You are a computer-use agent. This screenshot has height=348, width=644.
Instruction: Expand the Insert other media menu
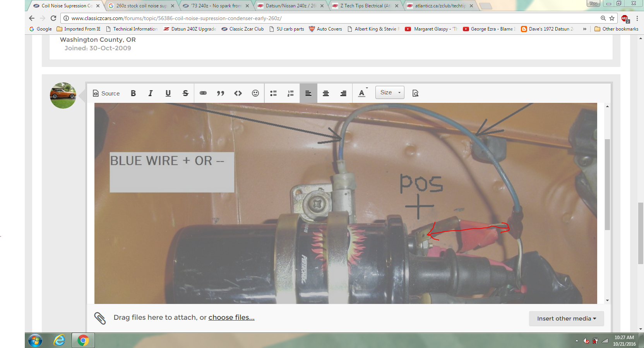tap(566, 319)
